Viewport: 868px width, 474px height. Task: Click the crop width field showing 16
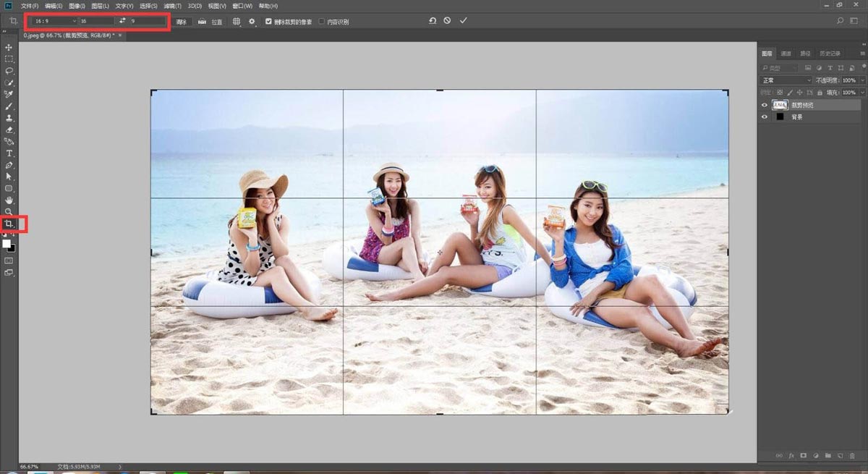[96, 22]
